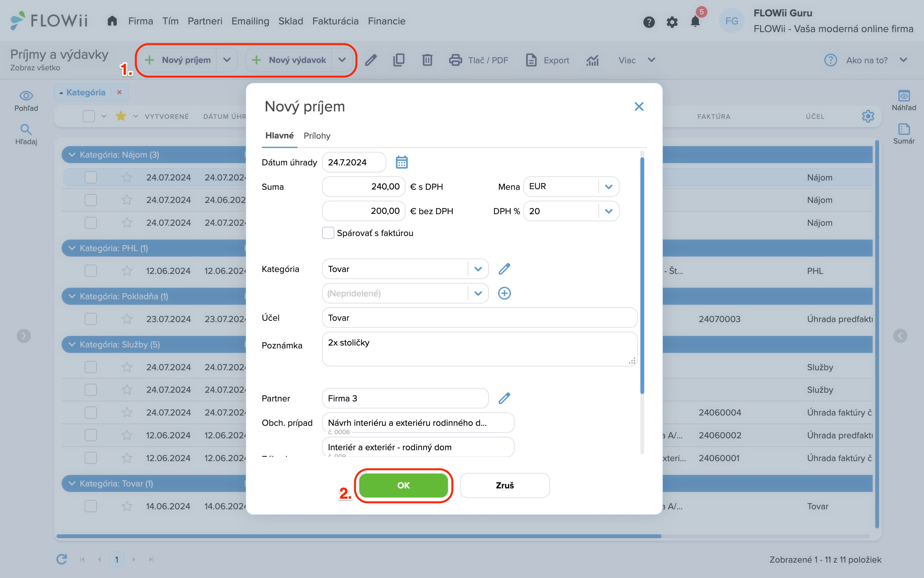
Task: Open the Nový výdavok dropdown arrow
Action: (x=342, y=60)
